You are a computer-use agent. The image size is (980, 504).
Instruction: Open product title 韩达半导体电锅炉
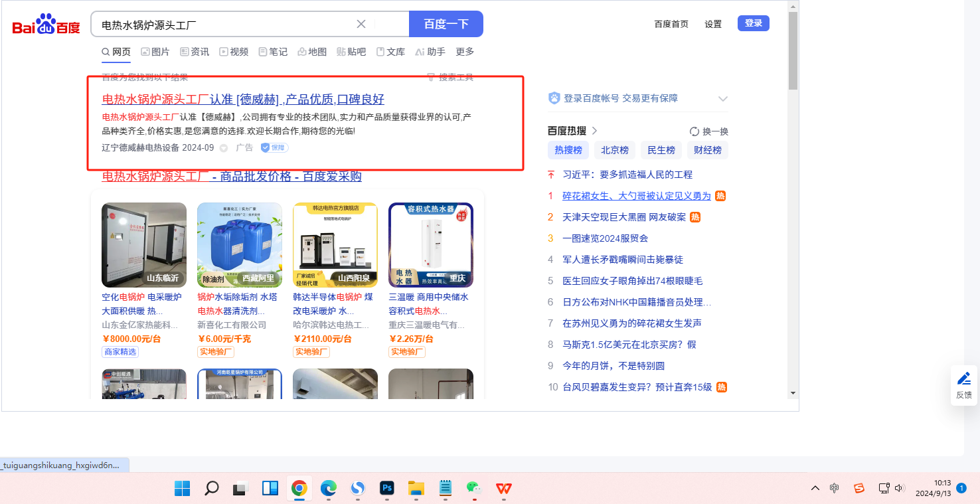[333, 303]
